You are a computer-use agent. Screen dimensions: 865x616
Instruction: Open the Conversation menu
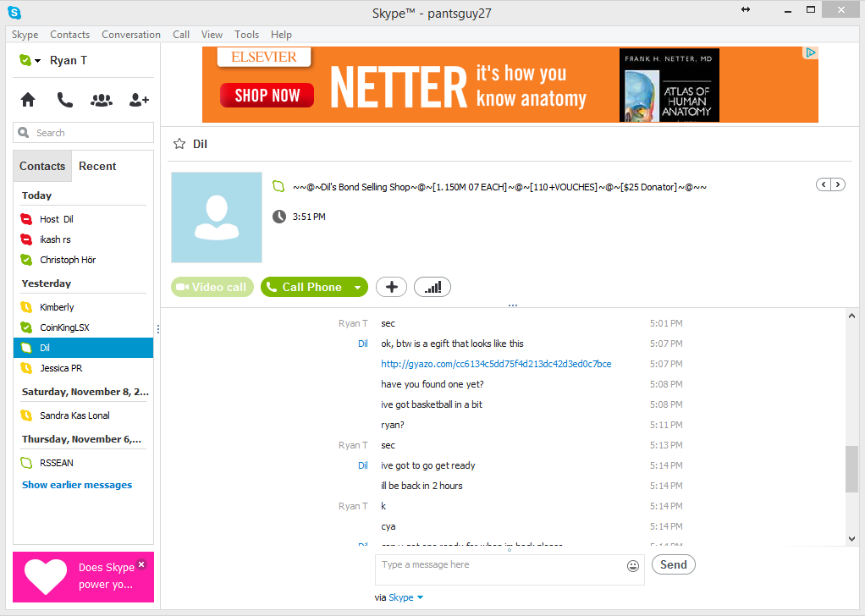coord(130,34)
